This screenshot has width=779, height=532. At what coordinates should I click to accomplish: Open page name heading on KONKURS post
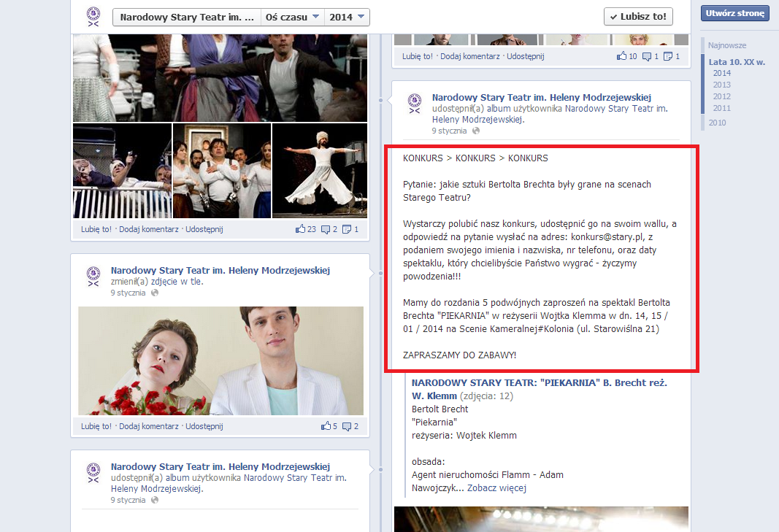(542, 97)
